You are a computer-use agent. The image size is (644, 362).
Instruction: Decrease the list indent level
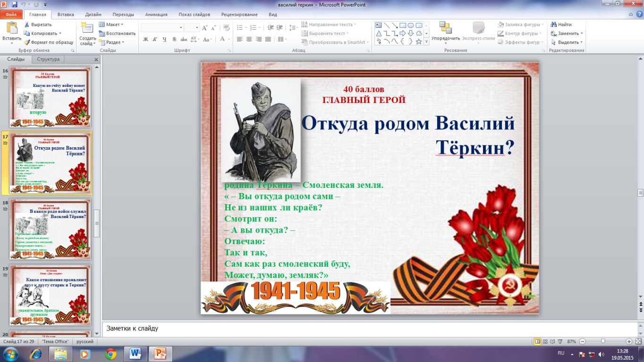tap(271, 28)
